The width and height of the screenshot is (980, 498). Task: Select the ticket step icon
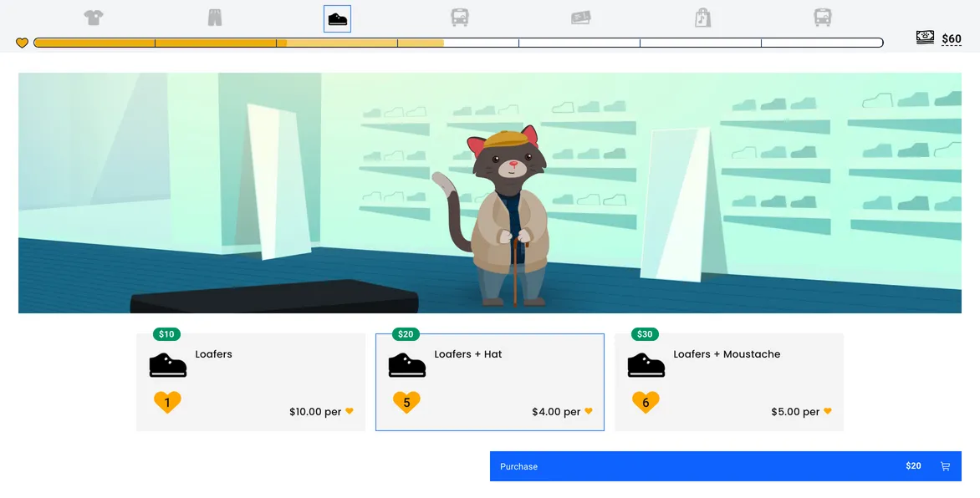pos(580,18)
